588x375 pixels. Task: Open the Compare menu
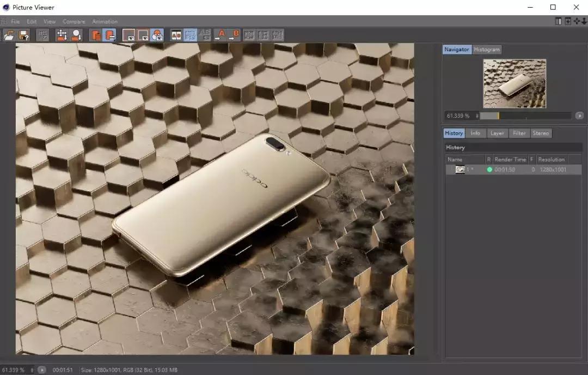point(73,21)
